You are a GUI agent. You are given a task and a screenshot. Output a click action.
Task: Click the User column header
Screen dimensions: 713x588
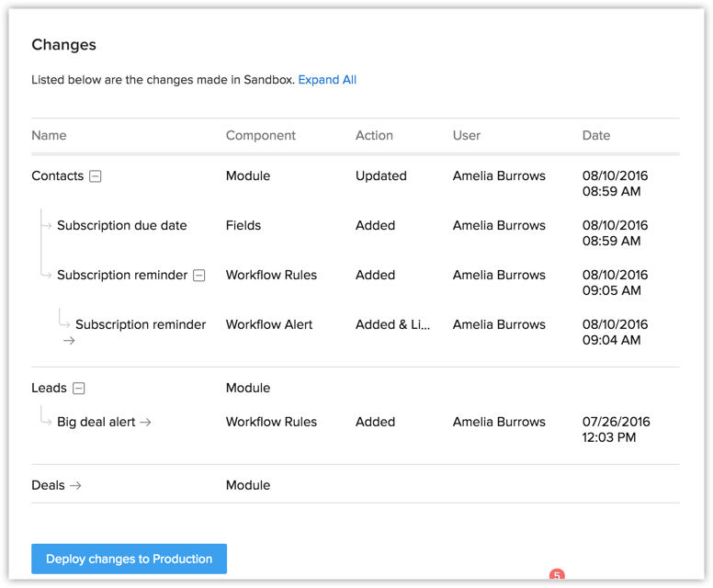pos(467,135)
